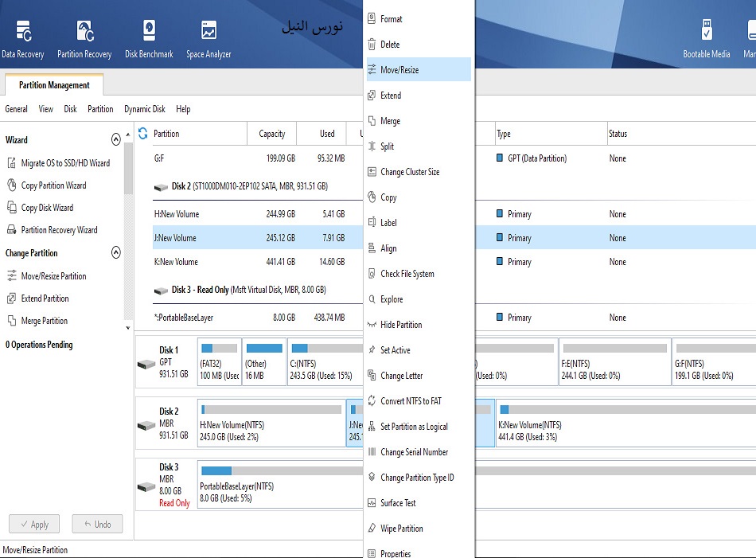Viewport: 756px width, 558px height.
Task: Switch to the Partition Management tab
Action: coord(54,85)
